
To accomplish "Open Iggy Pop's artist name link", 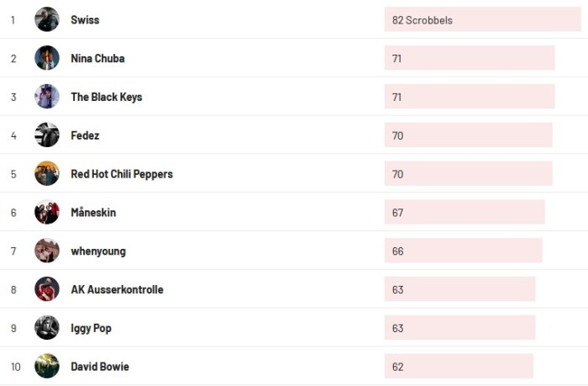I will (91, 328).
